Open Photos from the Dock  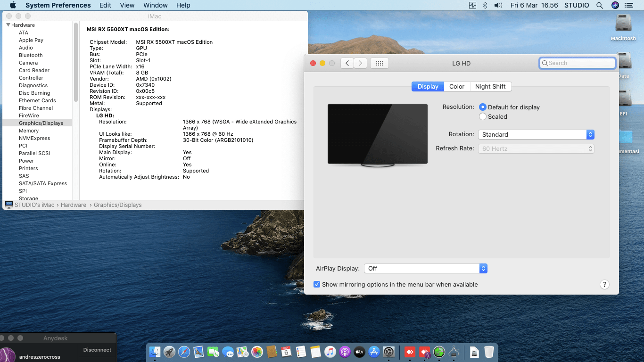[257, 352]
